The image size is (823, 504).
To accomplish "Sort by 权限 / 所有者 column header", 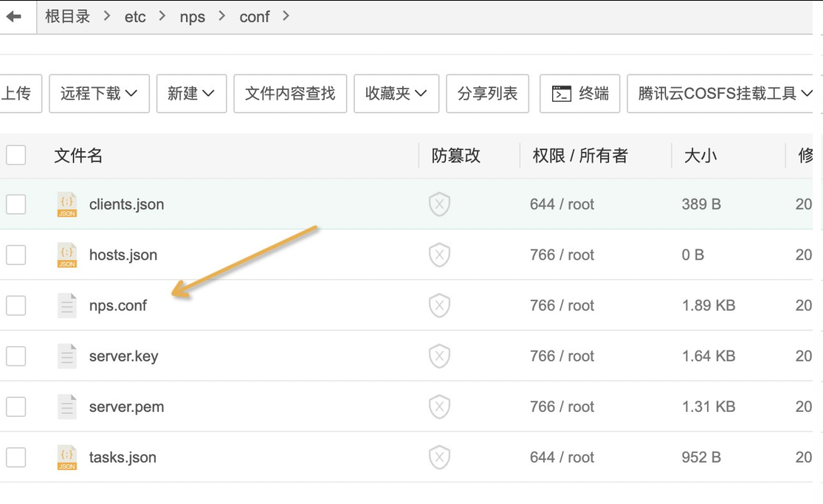I will point(580,156).
